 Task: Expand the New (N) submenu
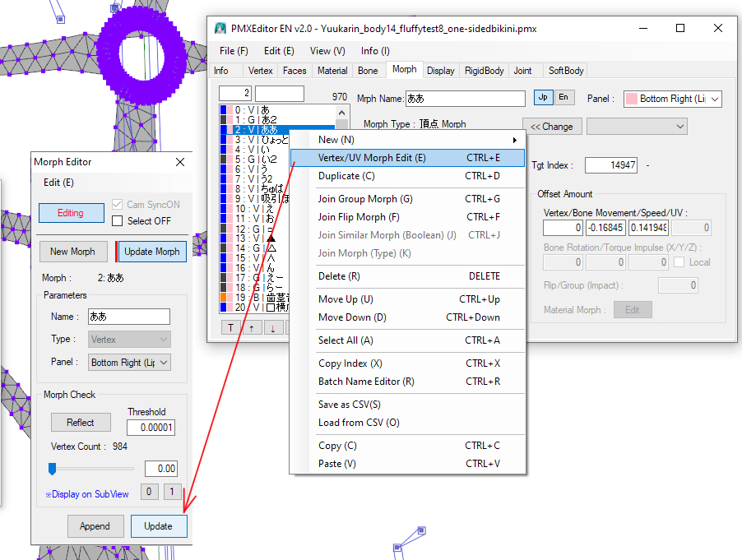[407, 140]
